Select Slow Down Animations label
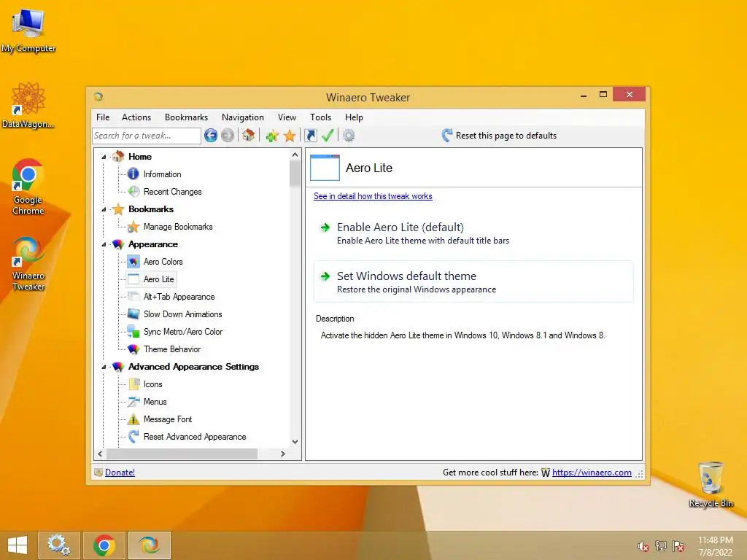The height and width of the screenshot is (560, 747). [183, 314]
